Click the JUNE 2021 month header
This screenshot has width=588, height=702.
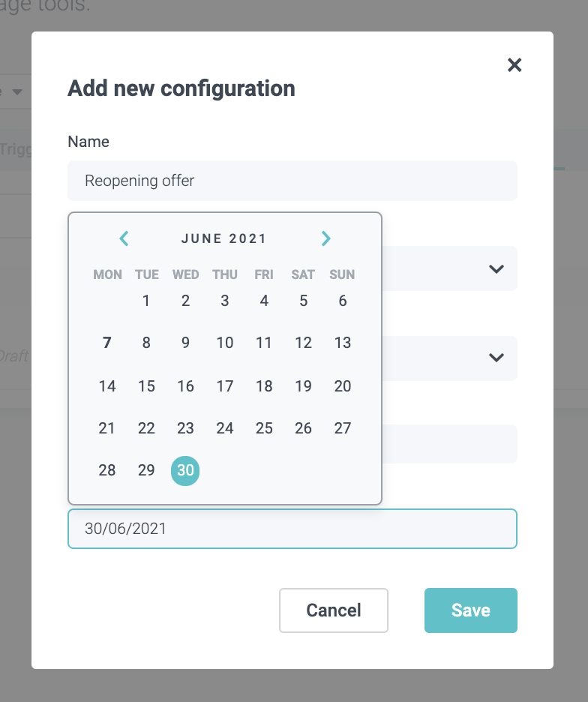pyautogui.click(x=224, y=239)
